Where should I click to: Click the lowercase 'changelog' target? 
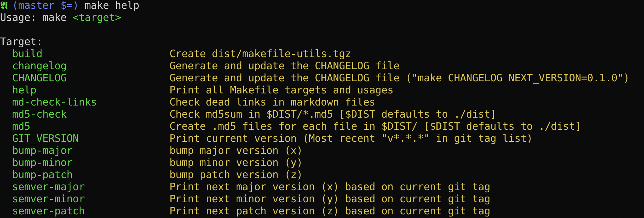(x=39, y=66)
